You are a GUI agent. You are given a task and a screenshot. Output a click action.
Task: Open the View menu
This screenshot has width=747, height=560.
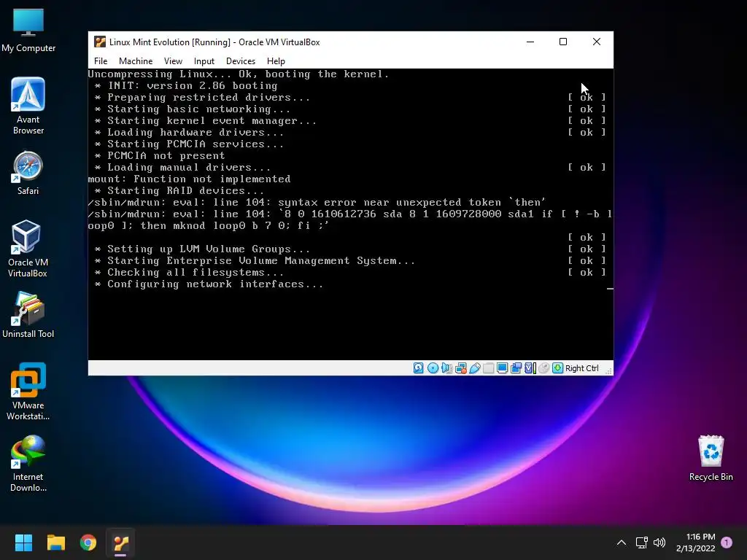(x=173, y=61)
